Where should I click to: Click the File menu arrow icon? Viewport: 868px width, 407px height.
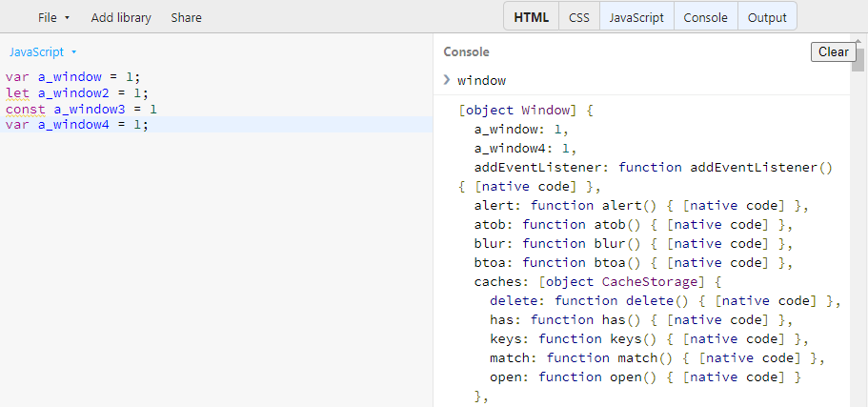(x=68, y=18)
